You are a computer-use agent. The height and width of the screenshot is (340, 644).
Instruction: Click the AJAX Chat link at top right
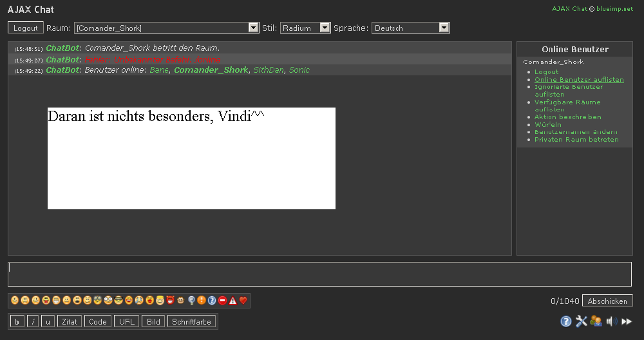point(570,8)
